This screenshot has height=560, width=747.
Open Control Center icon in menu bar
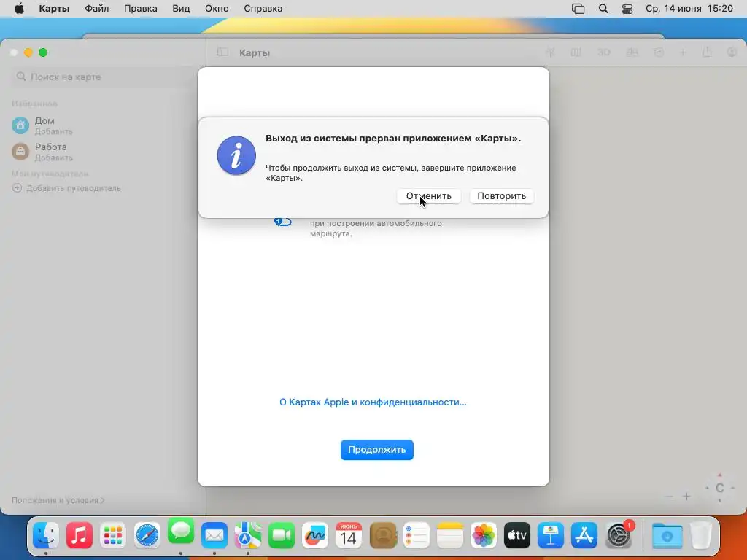pyautogui.click(x=627, y=9)
